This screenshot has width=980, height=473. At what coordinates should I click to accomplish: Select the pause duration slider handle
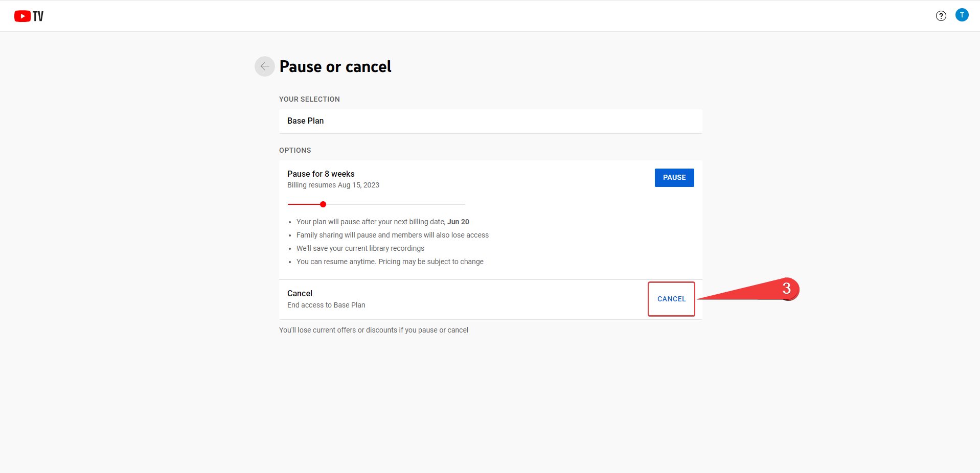pos(323,204)
